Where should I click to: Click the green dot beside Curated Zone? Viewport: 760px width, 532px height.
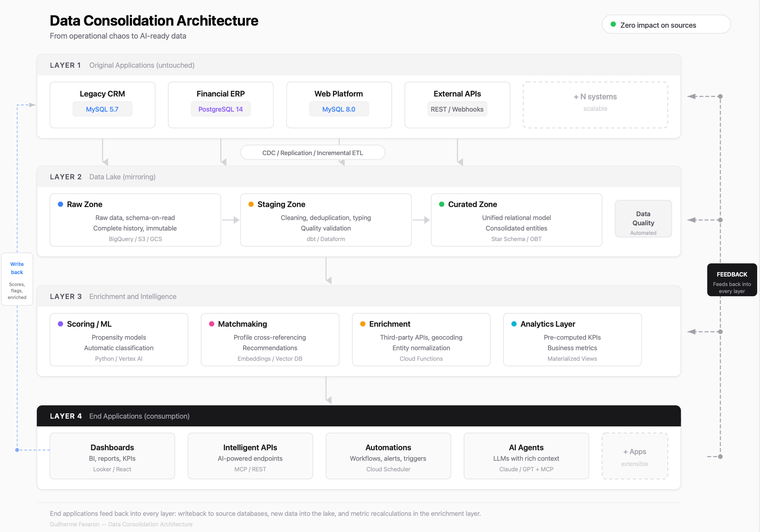[x=442, y=204]
